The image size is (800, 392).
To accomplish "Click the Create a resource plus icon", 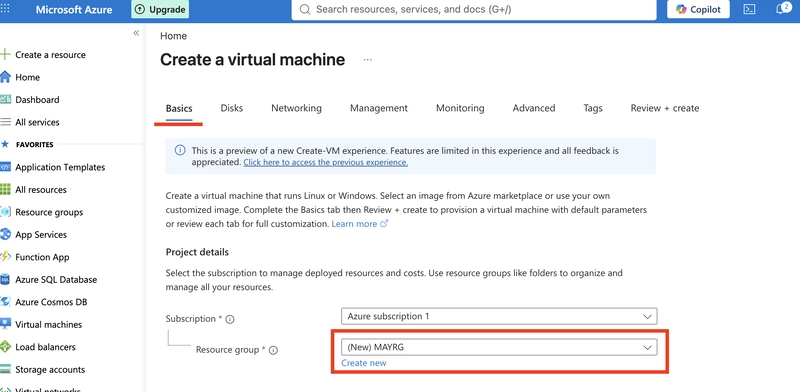I will pos(5,55).
